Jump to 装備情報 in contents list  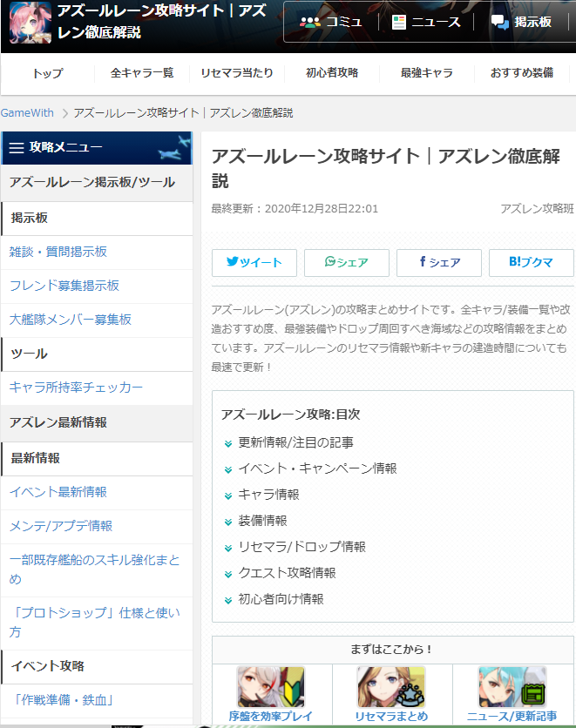coord(262,521)
